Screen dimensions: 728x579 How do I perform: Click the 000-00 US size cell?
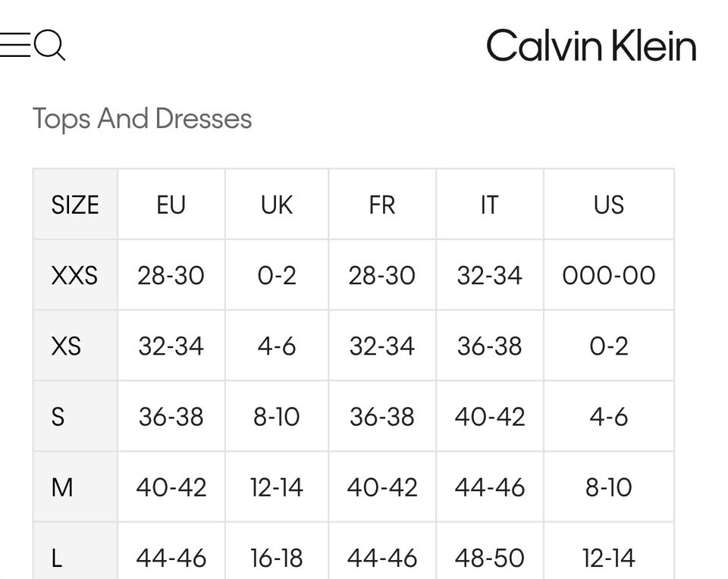[609, 275]
